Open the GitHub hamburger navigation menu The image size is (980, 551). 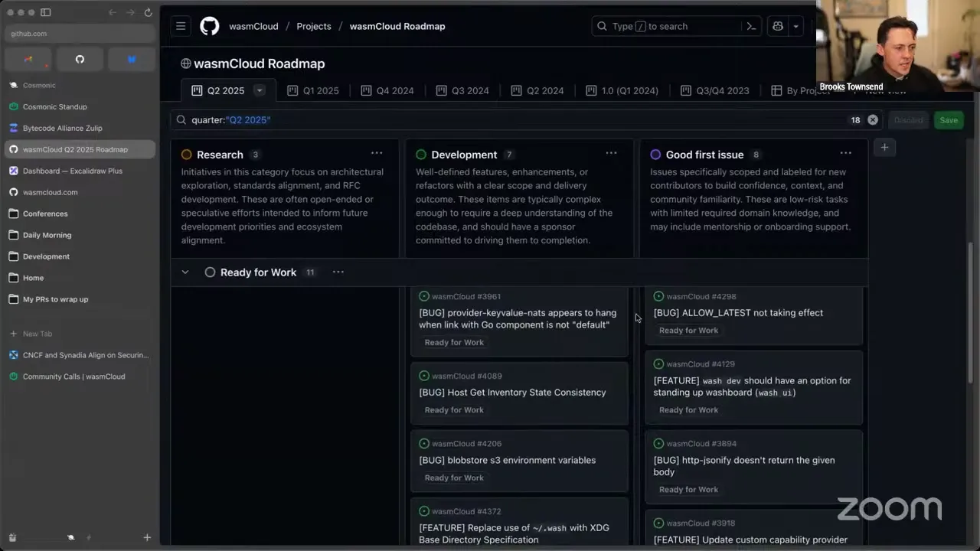(x=181, y=26)
